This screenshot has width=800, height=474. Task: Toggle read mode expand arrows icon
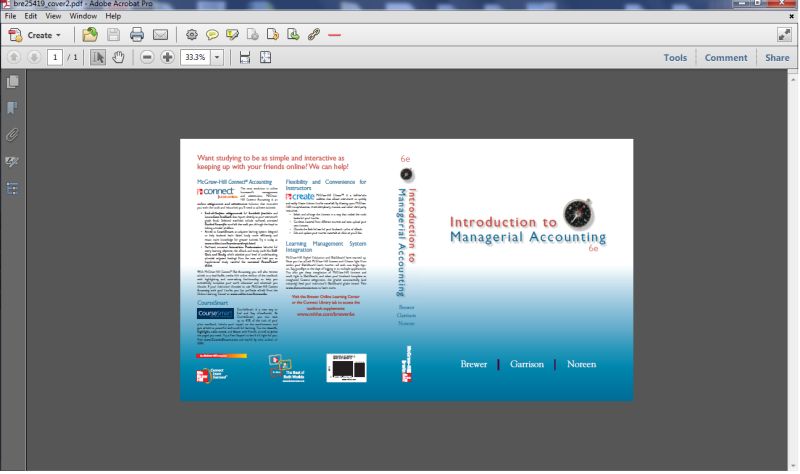coord(784,35)
